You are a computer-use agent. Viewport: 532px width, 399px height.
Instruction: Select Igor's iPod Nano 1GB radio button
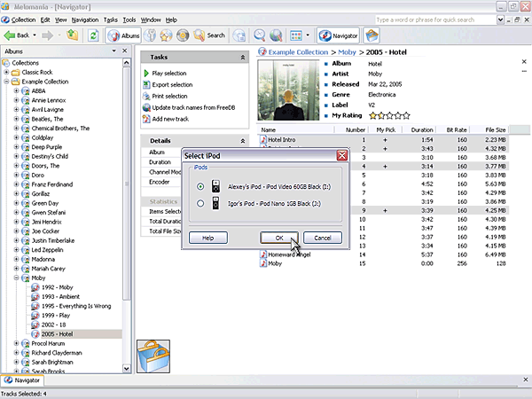click(200, 203)
